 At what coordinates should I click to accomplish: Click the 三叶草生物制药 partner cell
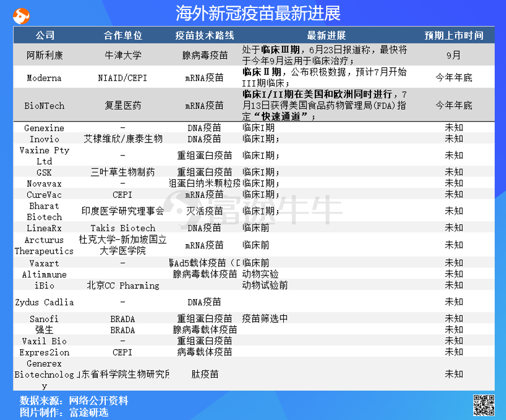123,172
